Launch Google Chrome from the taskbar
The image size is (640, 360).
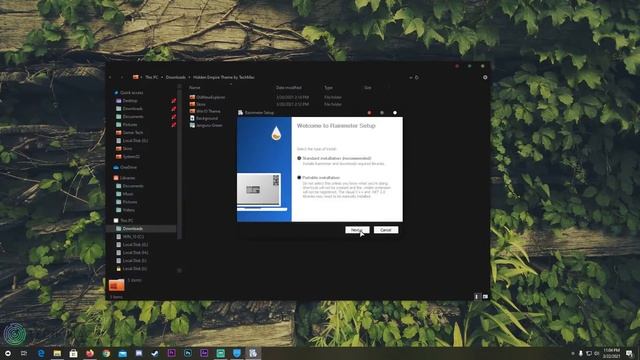pyautogui.click(x=106, y=353)
